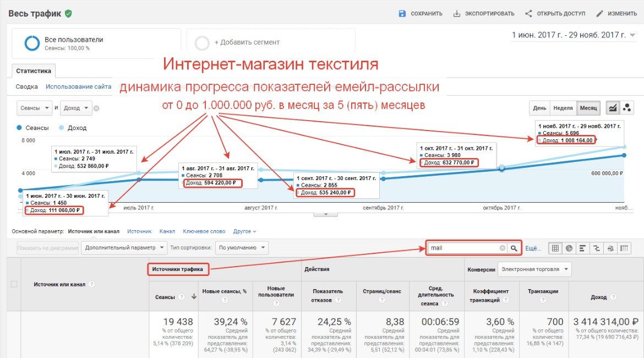Open help for Транзакции column
This screenshot has width=644, height=358.
point(543,300)
